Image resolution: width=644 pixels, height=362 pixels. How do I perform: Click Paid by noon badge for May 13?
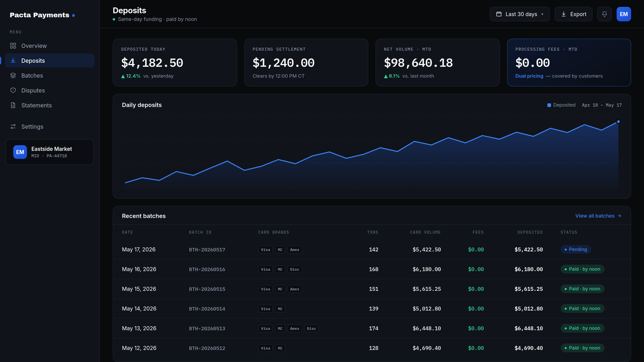click(x=582, y=328)
